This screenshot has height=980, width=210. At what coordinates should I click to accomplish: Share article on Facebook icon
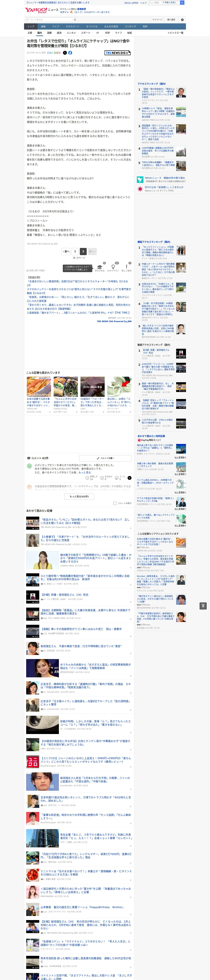pyautogui.click(x=70, y=53)
